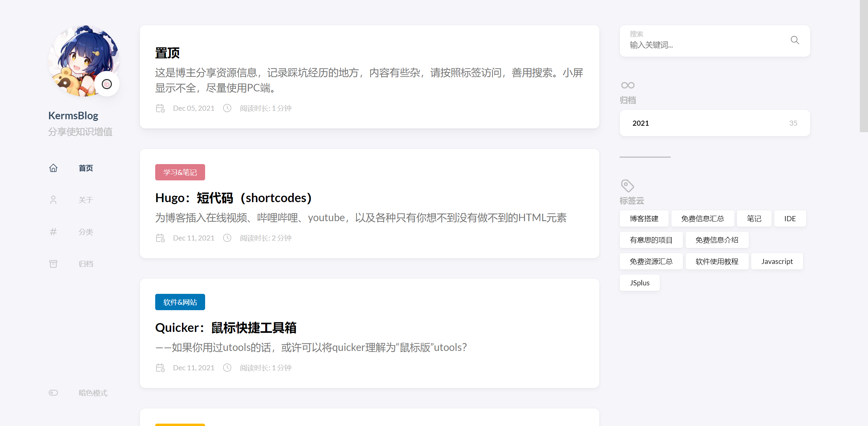This screenshot has height=426, width=868.
Task: Select the 博客搭建 tag
Action: pos(644,219)
